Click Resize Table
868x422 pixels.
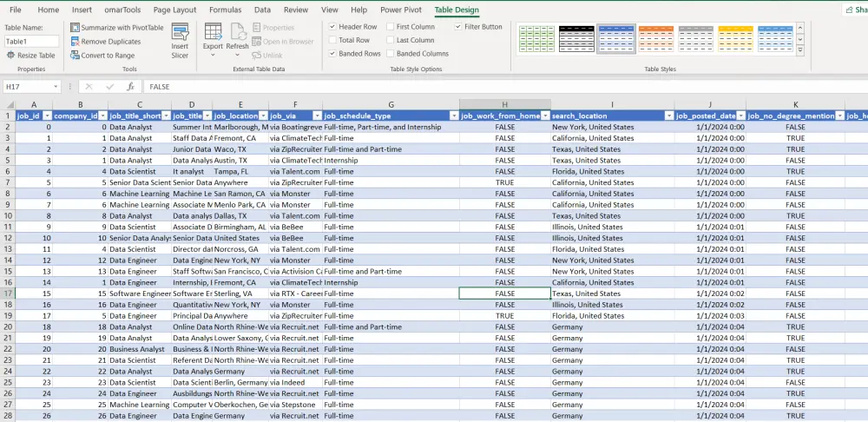(31, 56)
